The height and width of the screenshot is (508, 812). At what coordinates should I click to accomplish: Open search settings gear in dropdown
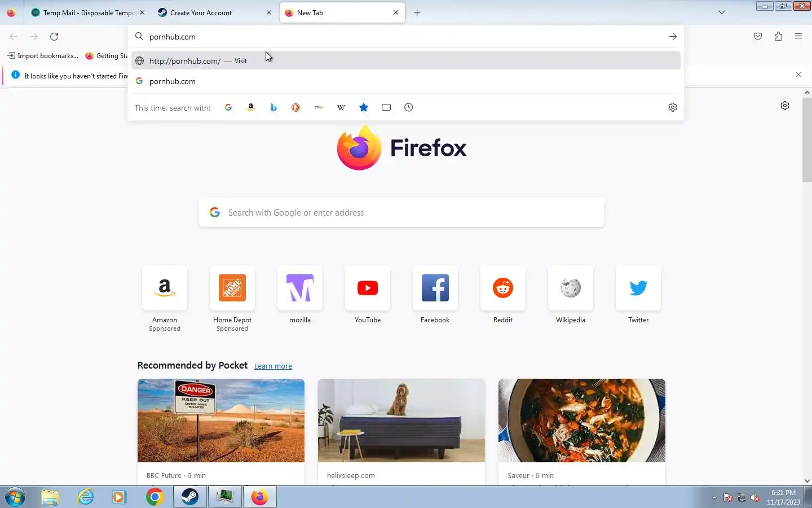672,107
